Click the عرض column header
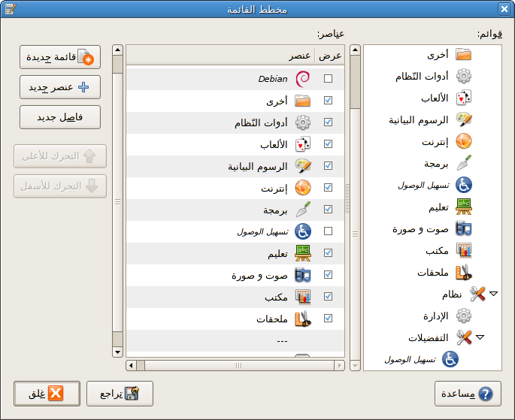Image resolution: width=515 pixels, height=420 pixels. (x=329, y=56)
